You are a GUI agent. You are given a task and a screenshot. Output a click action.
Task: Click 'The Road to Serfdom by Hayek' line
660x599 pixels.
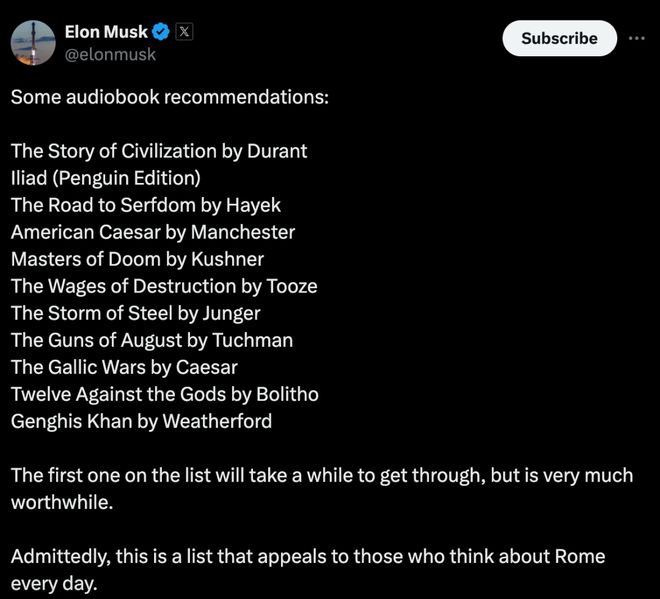pos(146,205)
